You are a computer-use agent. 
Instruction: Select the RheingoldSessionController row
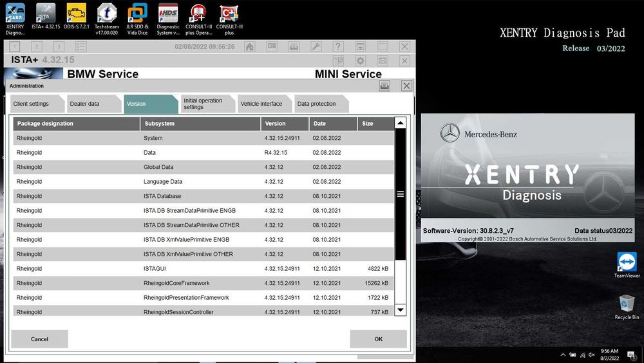pyautogui.click(x=204, y=311)
